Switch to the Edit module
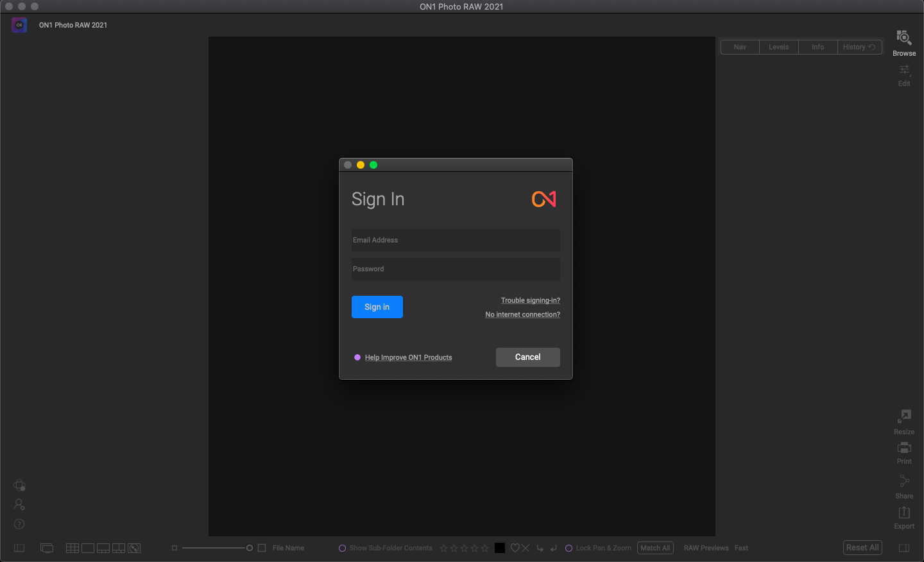This screenshot has width=924, height=562. click(903, 74)
